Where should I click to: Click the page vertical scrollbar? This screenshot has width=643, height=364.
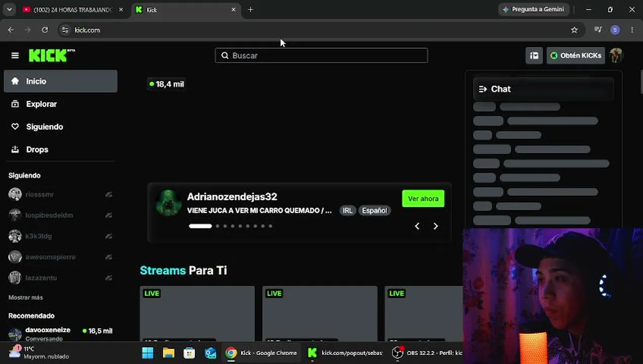point(640,81)
